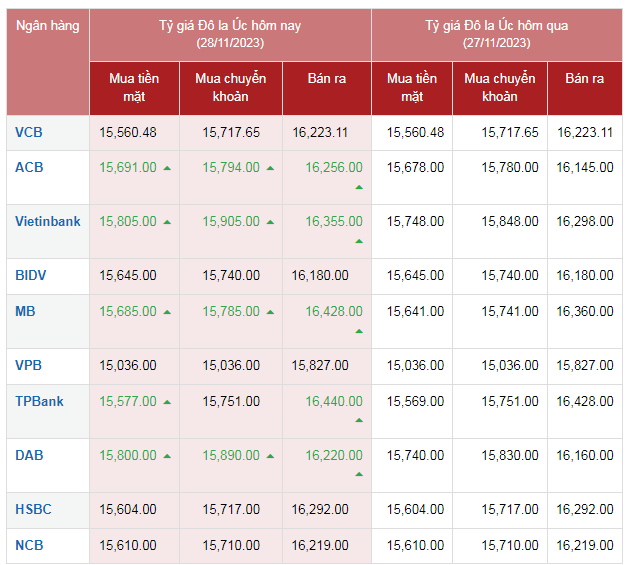This screenshot has width=631, height=565.
Task: Click up arrow below DAB 16,220.00
Action: tap(359, 475)
